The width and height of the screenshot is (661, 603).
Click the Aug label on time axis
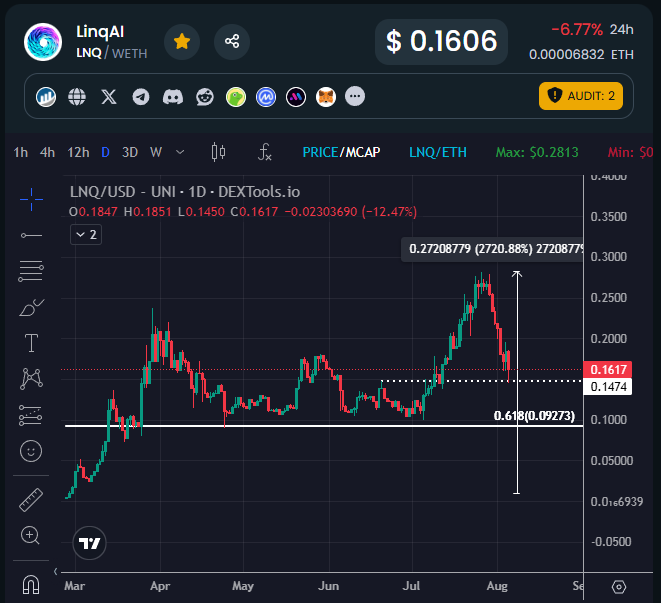tap(497, 586)
